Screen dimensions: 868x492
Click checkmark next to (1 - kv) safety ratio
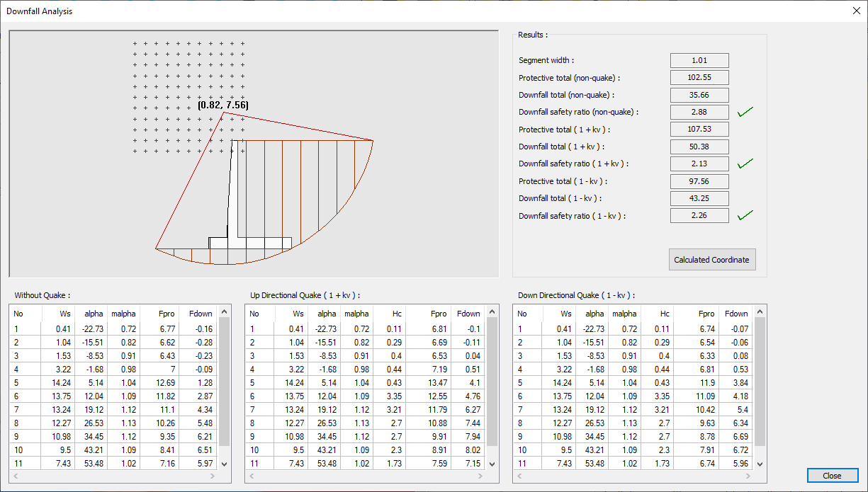pos(745,215)
